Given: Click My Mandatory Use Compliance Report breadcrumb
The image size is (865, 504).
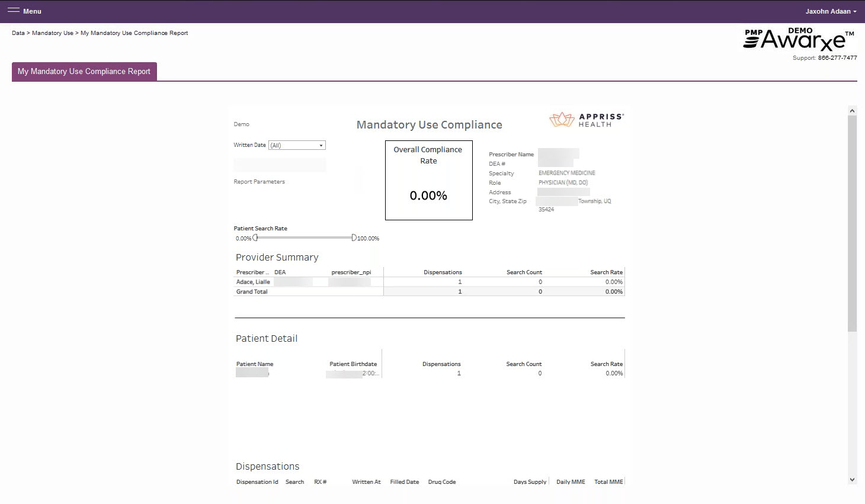Looking at the screenshot, I should click(134, 33).
